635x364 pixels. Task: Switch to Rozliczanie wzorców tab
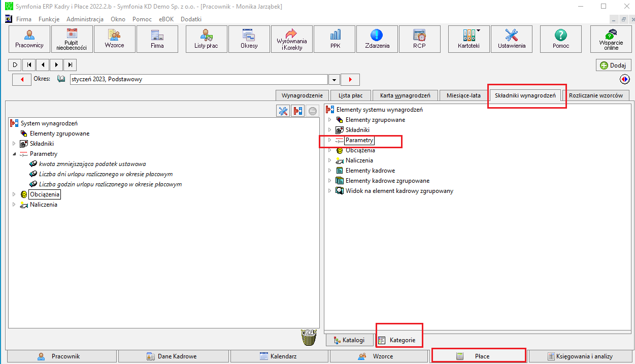[x=596, y=95]
